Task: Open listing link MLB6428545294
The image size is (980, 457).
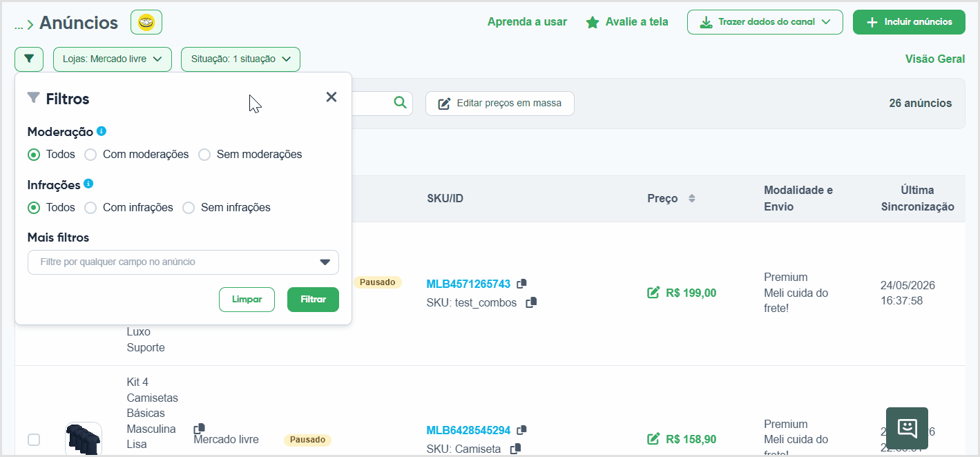Action: pos(468,431)
